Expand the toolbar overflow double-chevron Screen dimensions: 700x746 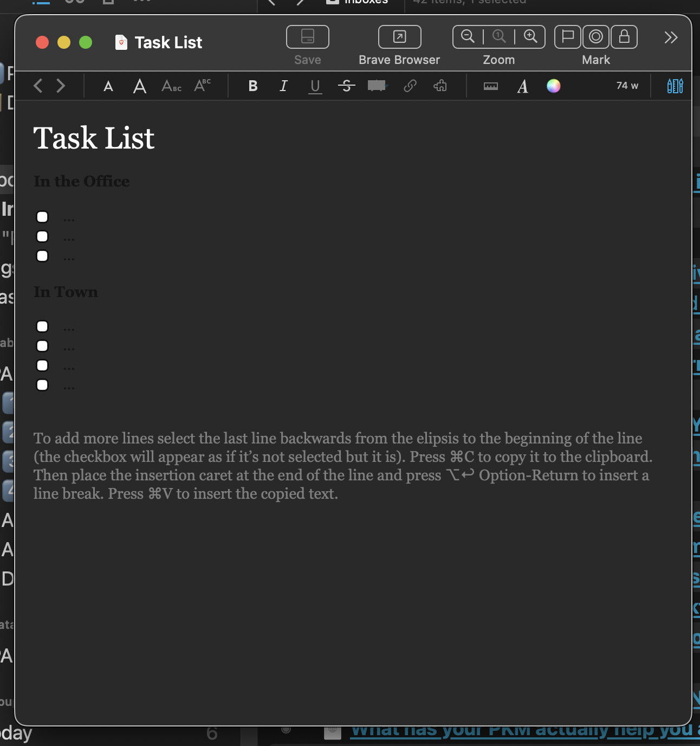[x=671, y=37]
